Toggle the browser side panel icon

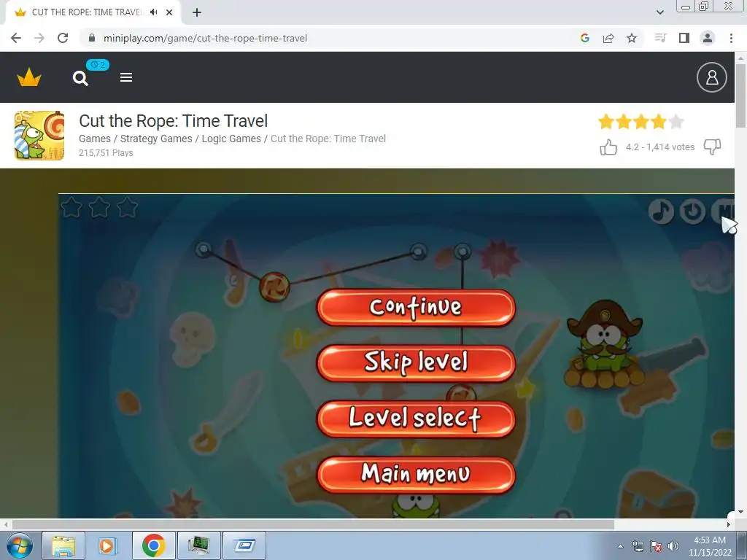(x=684, y=38)
